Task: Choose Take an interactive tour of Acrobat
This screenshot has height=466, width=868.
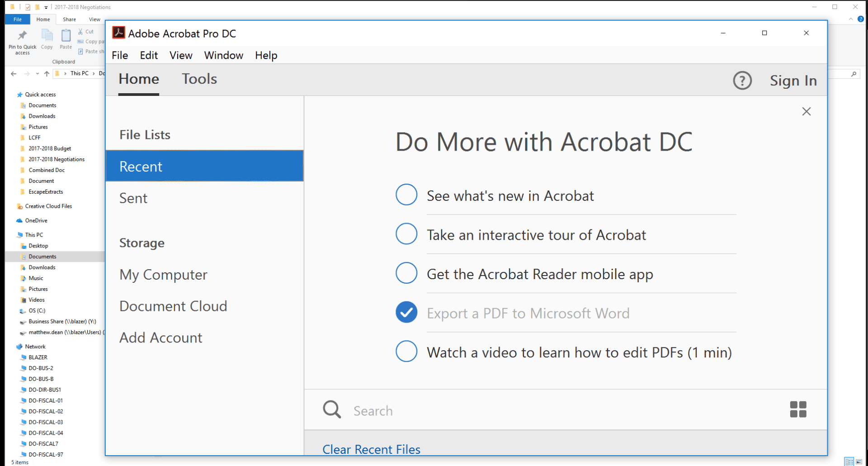Action: [x=406, y=234]
